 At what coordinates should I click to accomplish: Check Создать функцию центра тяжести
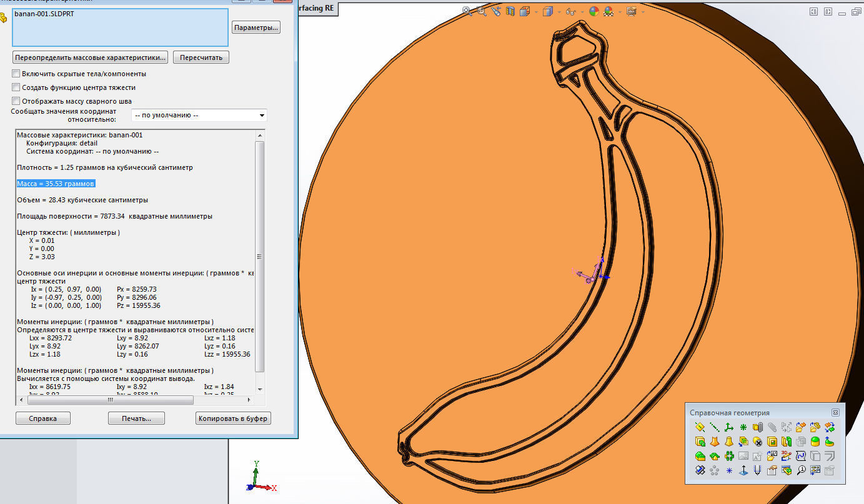[16, 87]
